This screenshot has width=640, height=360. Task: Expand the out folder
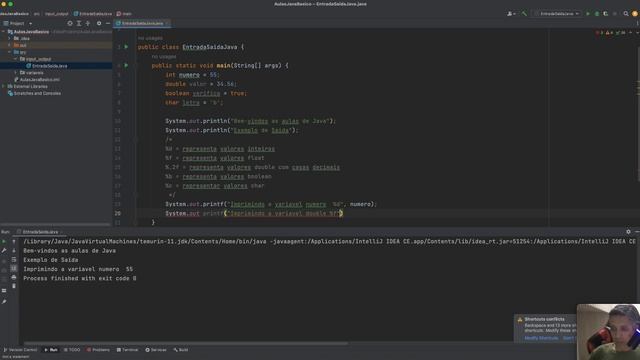pyautogui.click(x=10, y=45)
